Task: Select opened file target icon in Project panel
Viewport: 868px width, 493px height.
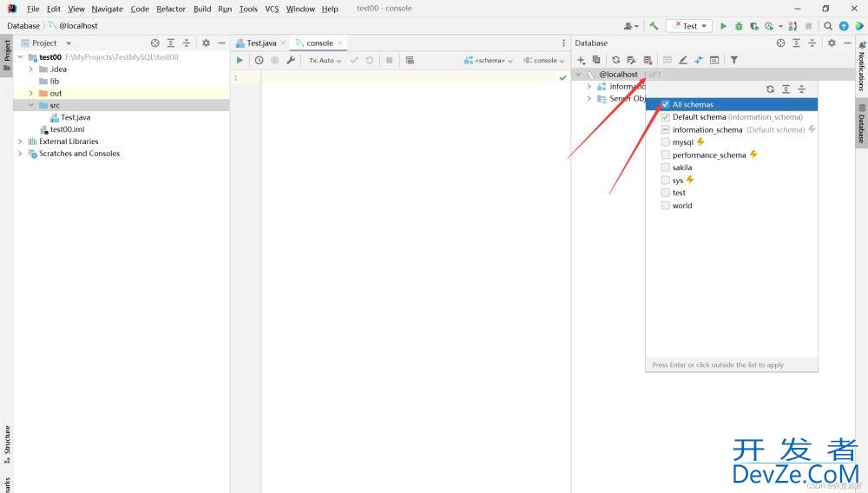Action: point(155,43)
